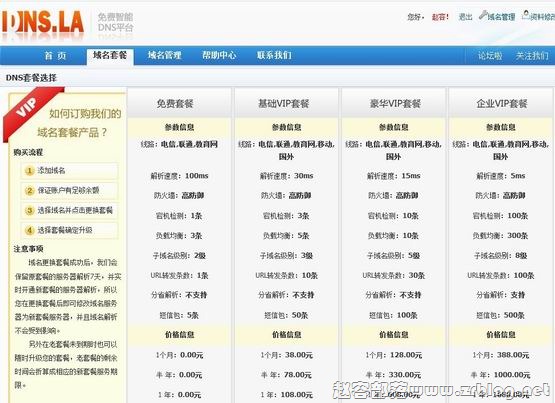Click the step 2 number badge
The image size is (555, 403).
pyautogui.click(x=29, y=191)
